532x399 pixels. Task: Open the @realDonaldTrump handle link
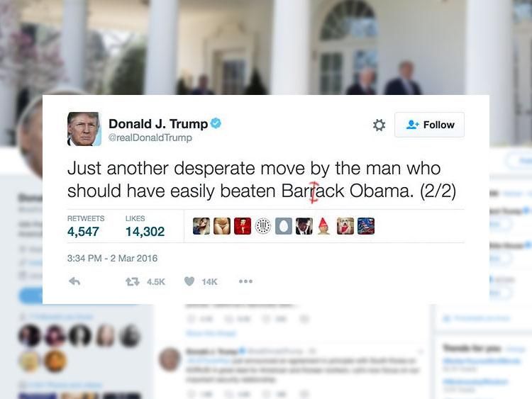click(x=150, y=137)
